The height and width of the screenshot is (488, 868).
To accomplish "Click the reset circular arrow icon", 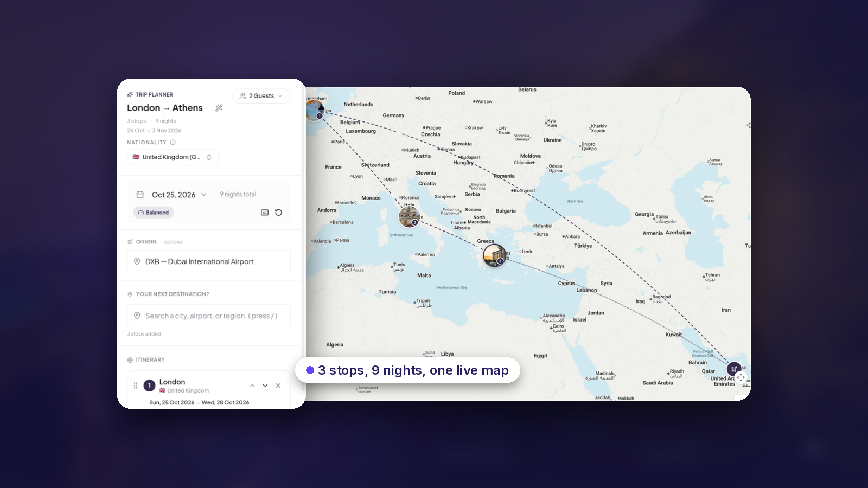I will (279, 213).
